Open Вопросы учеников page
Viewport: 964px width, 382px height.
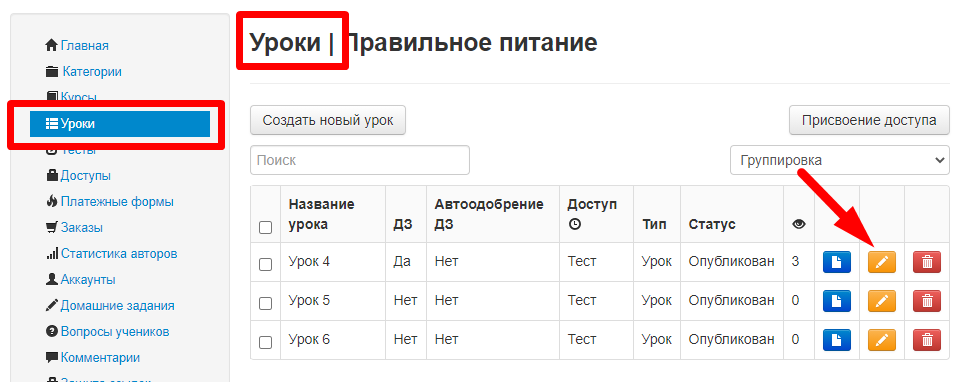pos(115,332)
